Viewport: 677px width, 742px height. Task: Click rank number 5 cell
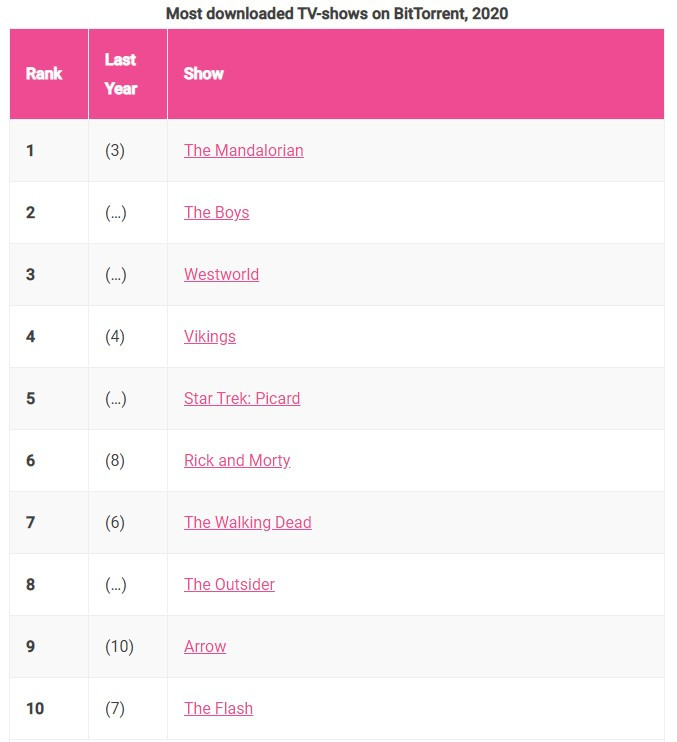pyautogui.click(x=30, y=398)
